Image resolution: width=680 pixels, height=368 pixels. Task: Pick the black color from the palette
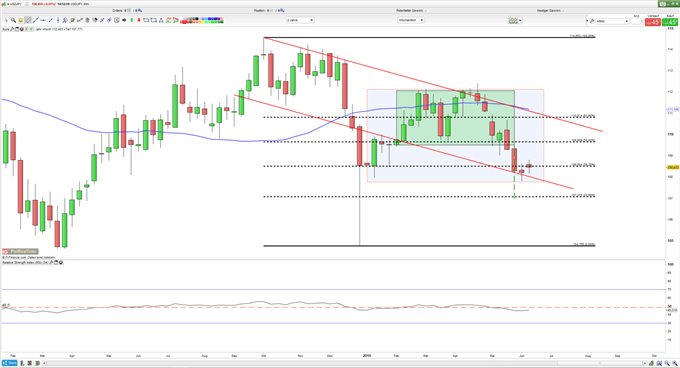(x=197, y=19)
